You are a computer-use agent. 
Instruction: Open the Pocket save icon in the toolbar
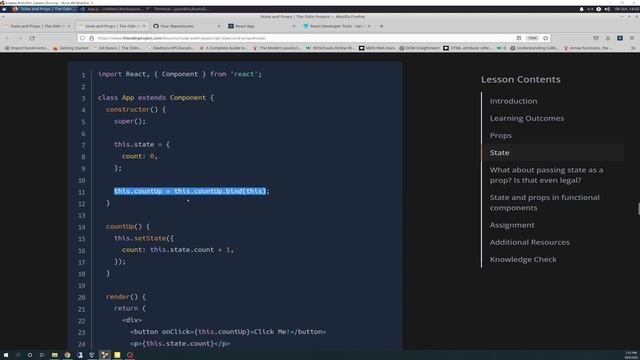(596, 38)
